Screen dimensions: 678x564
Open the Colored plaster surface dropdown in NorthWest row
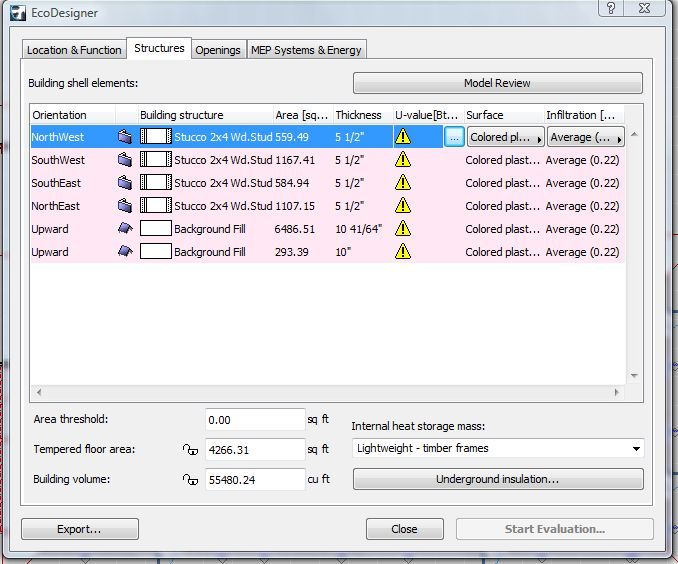click(505, 137)
